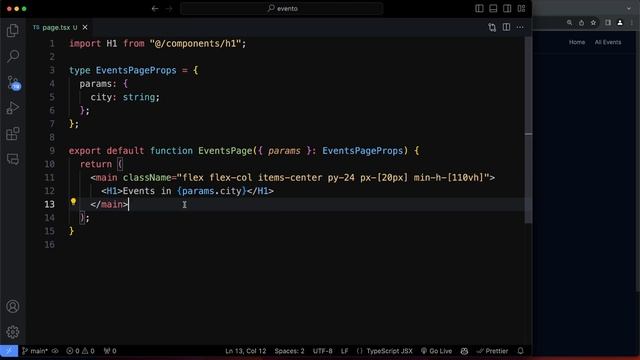The image size is (640, 360).
Task: Click the lightbulb code action on line 13
Action: point(73,201)
